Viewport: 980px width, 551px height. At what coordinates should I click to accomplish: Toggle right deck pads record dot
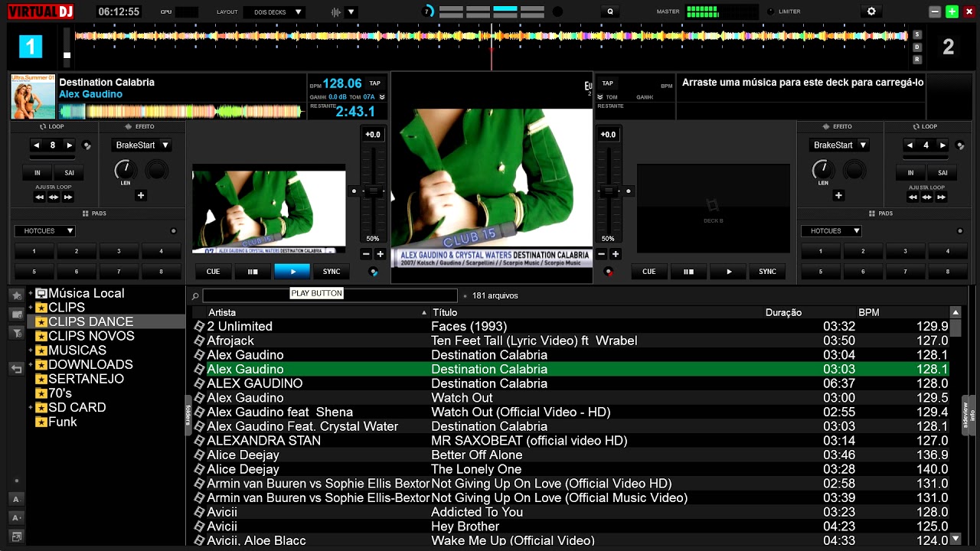[x=960, y=231]
